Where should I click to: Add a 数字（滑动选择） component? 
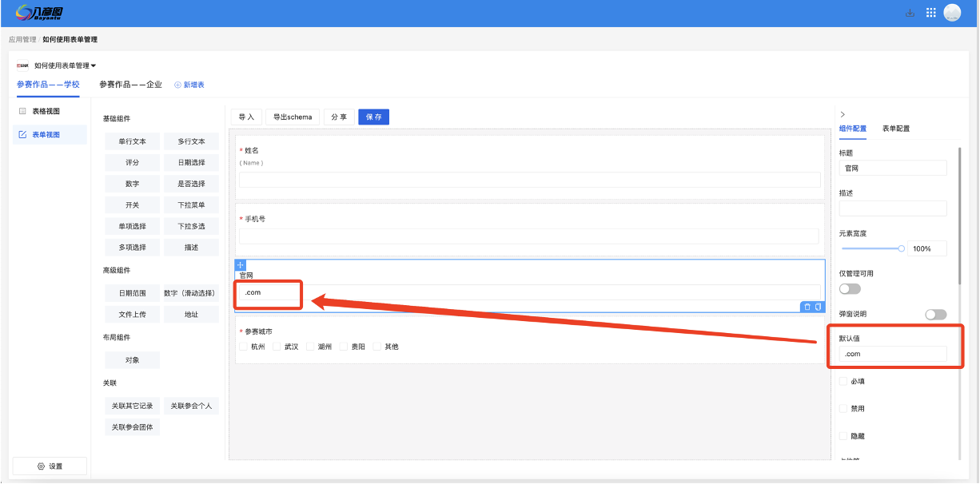tap(191, 293)
